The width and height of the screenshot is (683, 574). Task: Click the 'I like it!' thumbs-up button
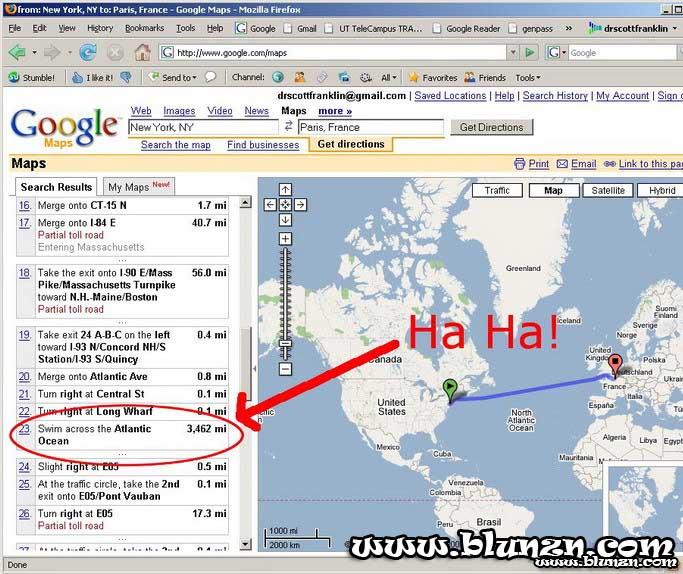92,78
